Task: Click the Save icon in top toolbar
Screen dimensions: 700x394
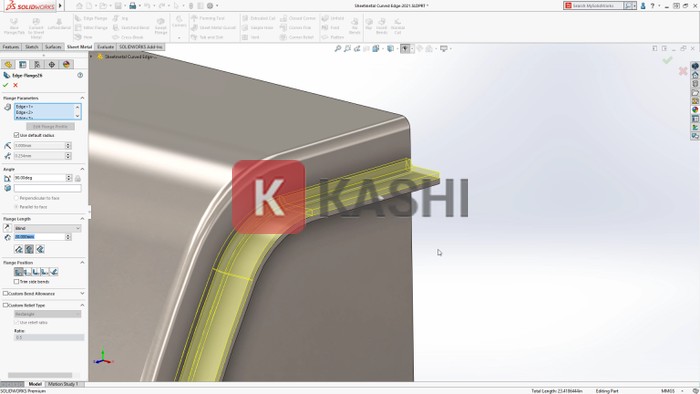Action: (118, 6)
